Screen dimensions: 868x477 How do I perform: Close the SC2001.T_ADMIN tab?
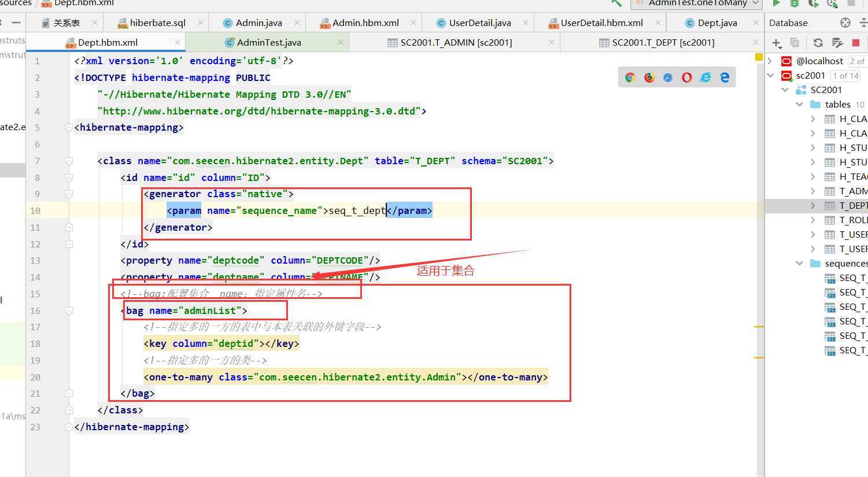(552, 42)
